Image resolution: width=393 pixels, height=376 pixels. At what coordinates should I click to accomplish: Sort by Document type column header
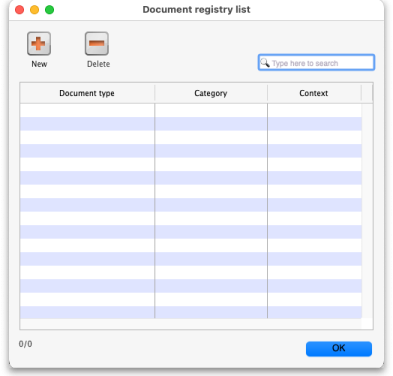(87, 93)
